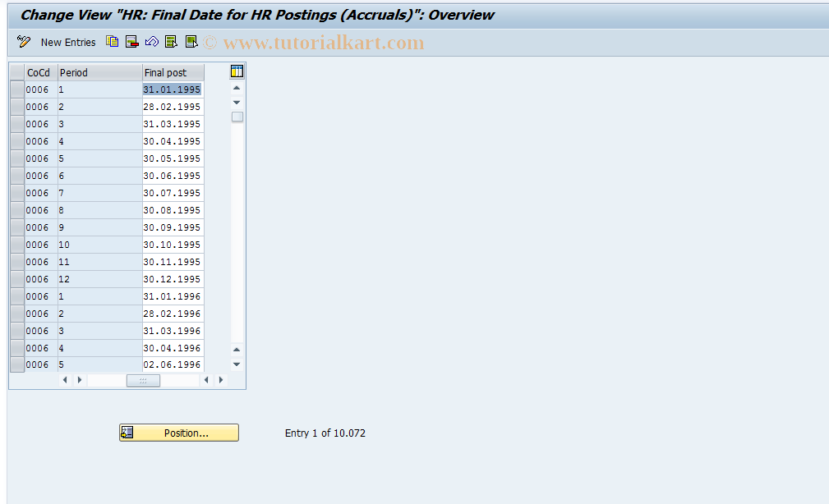Click the period 11 cell
The height and width of the screenshot is (504, 829).
100,262
